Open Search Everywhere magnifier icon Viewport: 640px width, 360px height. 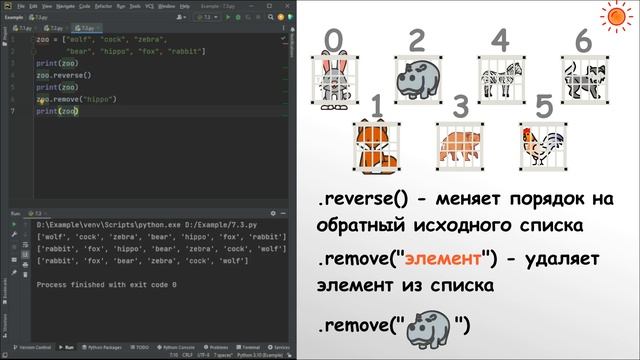pyautogui.click(x=271, y=17)
